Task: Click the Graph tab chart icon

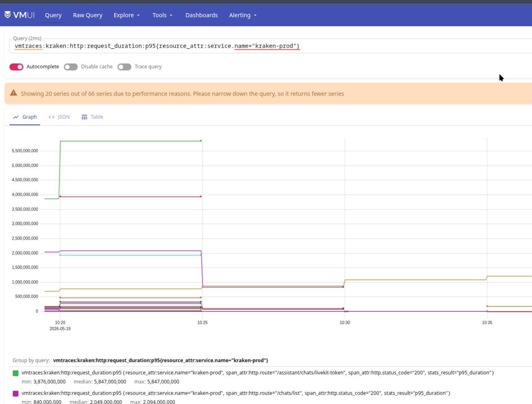Action: coord(16,117)
